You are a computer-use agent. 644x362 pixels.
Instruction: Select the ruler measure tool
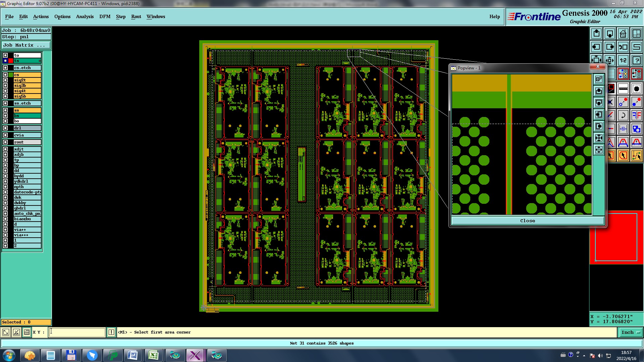[x=623, y=89]
